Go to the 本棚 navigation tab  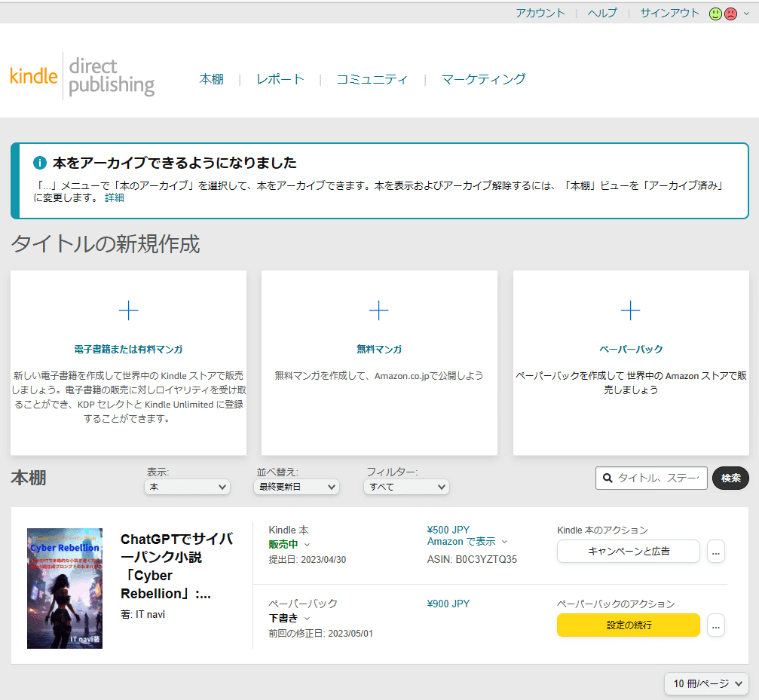[x=212, y=79]
